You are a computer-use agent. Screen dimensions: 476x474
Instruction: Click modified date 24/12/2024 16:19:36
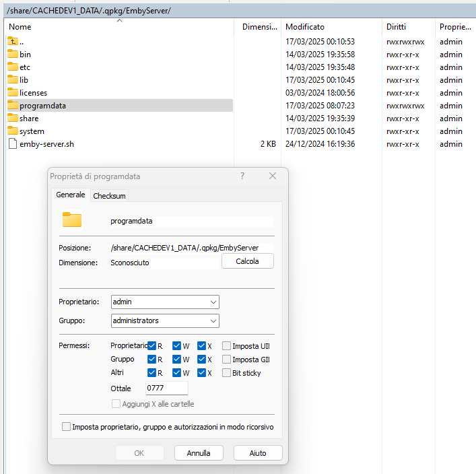[320, 144]
